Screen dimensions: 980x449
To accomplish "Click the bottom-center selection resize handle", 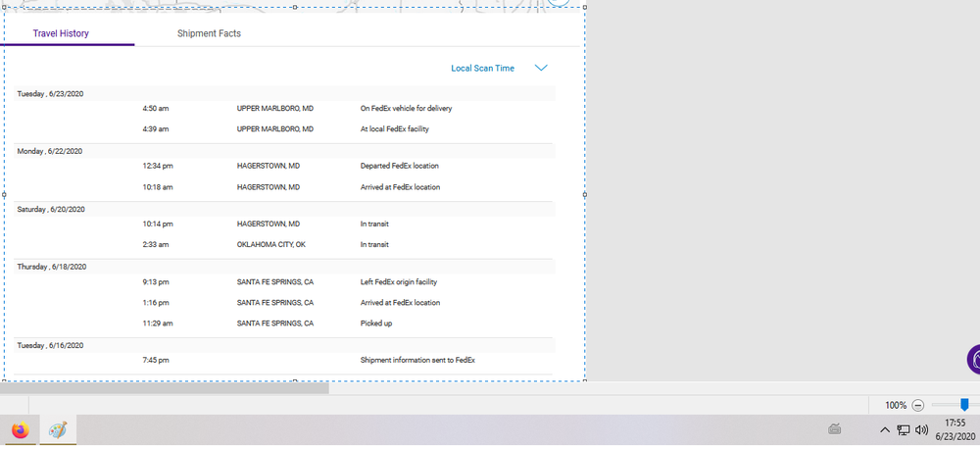I will coord(295,380).
